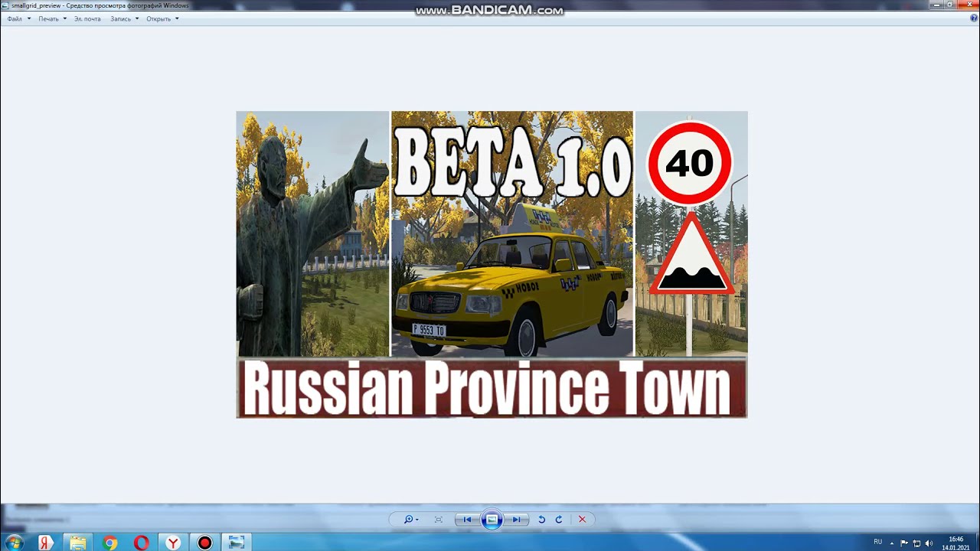Open Bandicam recorder taskbar icon
980x551 pixels.
[204, 543]
